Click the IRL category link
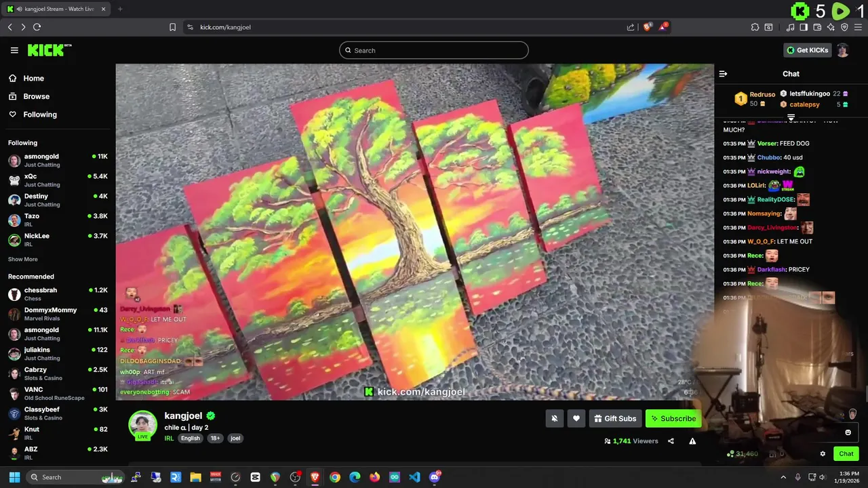 [169, 439]
